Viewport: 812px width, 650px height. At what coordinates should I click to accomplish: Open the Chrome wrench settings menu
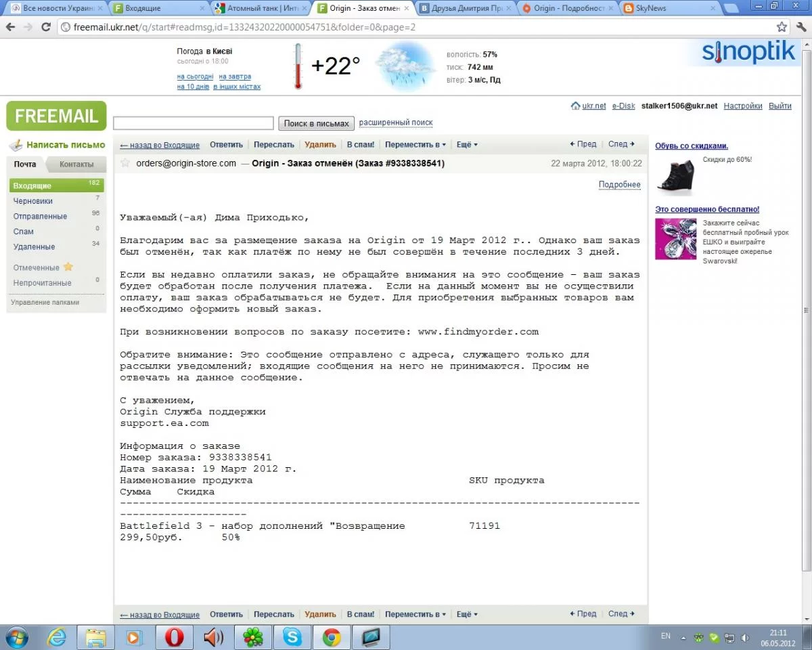click(800, 27)
